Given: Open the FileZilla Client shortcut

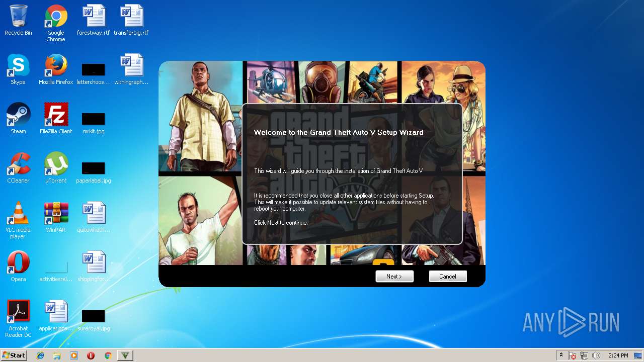Looking at the screenshot, I should click(x=56, y=119).
